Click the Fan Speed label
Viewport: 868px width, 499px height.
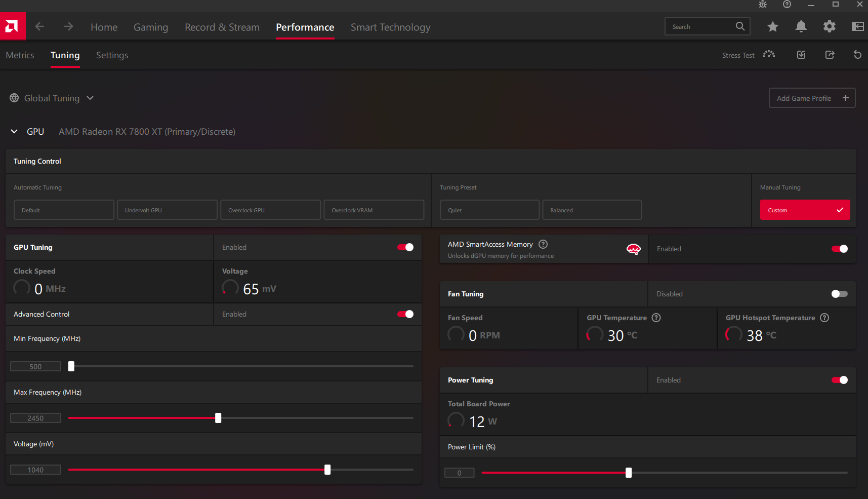pos(465,318)
